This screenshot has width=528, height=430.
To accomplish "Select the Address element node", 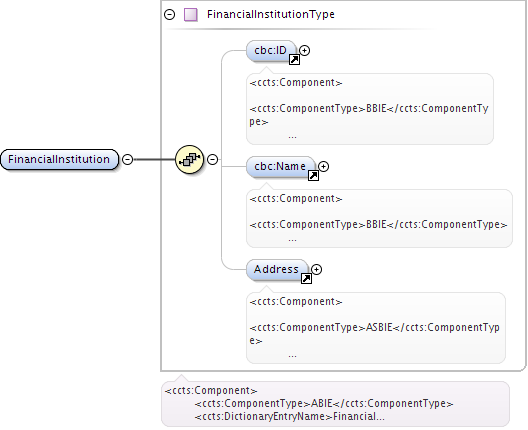I will pyautogui.click(x=277, y=270).
